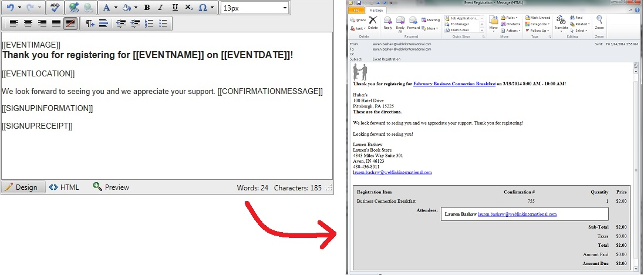644x275 pixels.
Task: Toggle italic formatting
Action: 161,8
